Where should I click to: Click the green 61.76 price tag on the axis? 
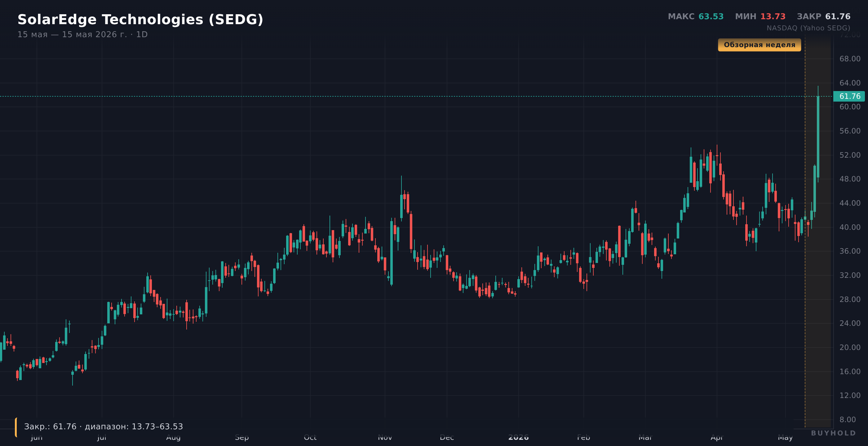coord(849,96)
